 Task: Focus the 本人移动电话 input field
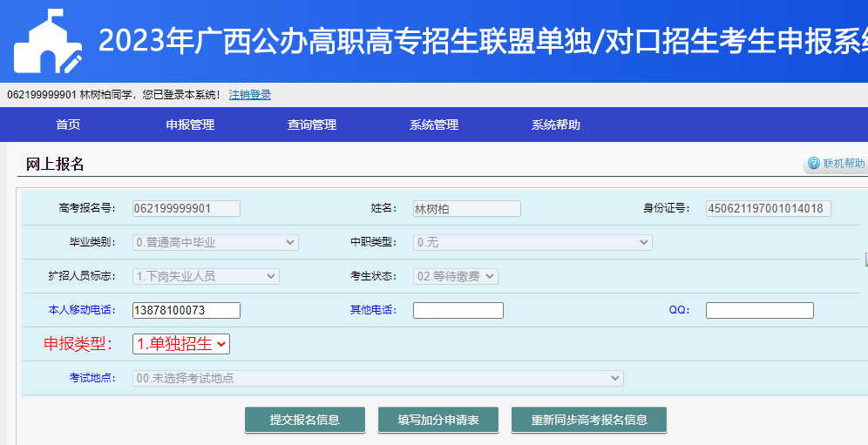tap(186, 310)
